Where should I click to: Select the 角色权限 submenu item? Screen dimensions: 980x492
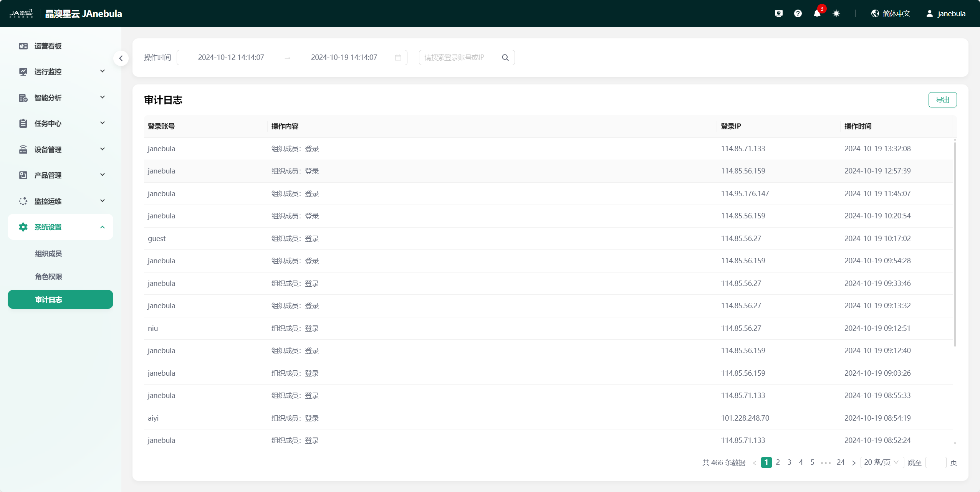click(x=48, y=277)
